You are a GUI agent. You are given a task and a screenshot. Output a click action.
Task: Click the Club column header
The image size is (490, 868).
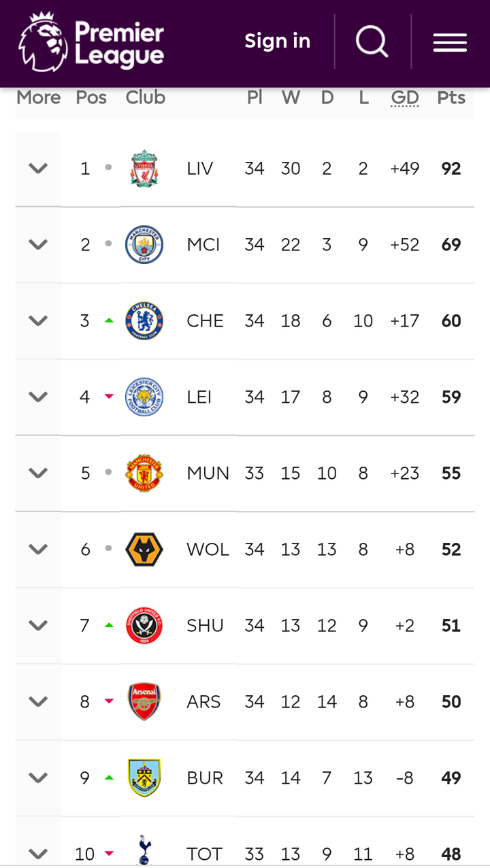[x=146, y=98]
